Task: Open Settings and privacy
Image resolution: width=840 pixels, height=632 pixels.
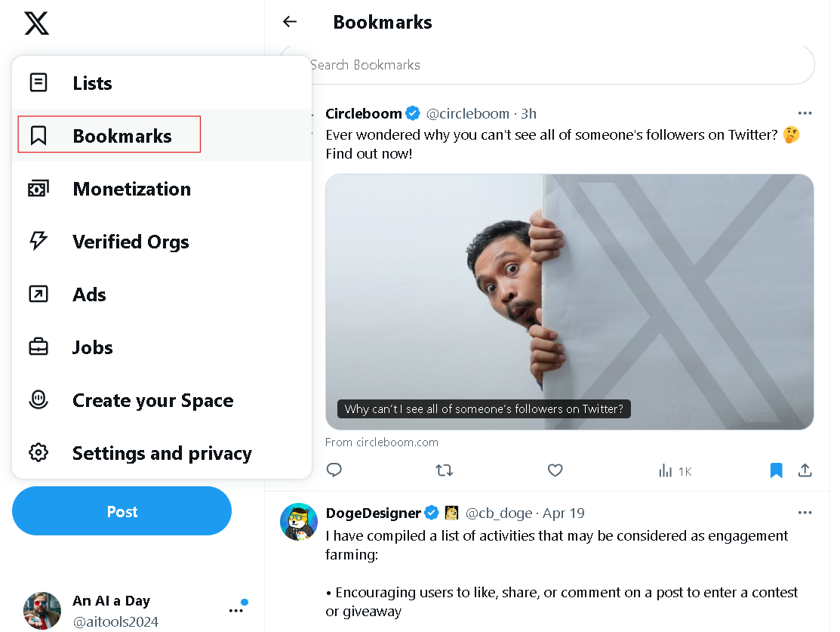Action: click(x=162, y=453)
